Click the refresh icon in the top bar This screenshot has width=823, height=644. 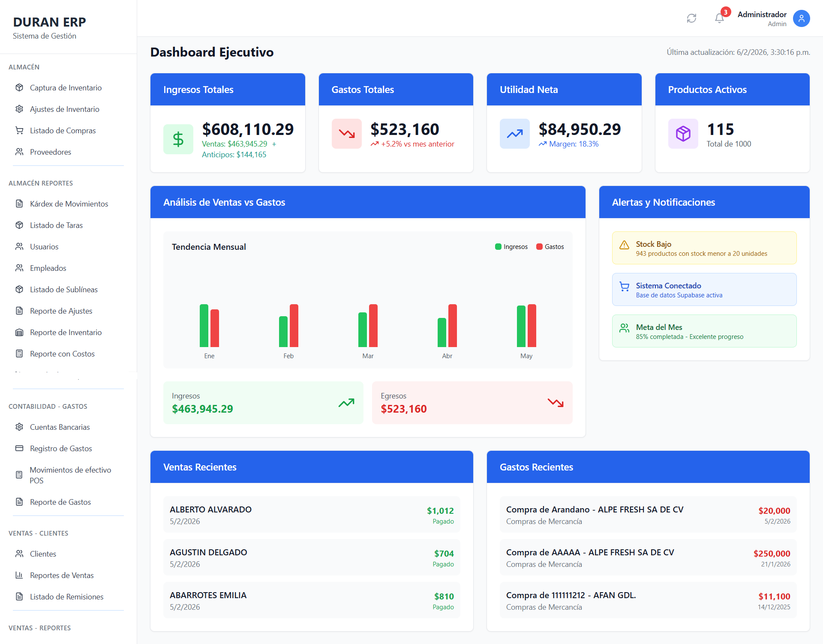pyautogui.click(x=691, y=18)
